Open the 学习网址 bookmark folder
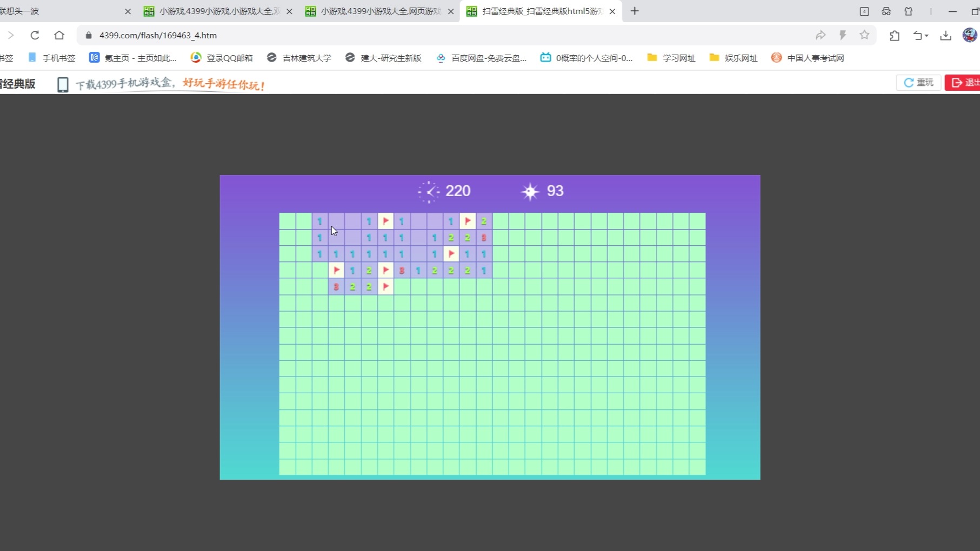 (671, 58)
